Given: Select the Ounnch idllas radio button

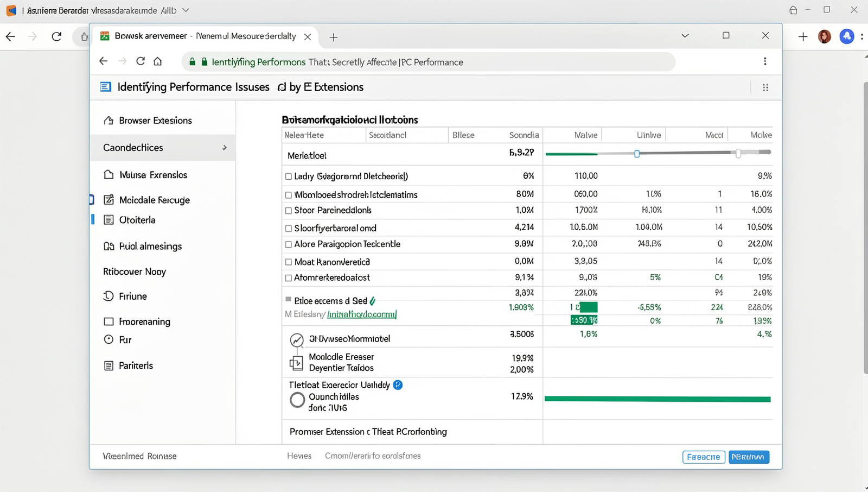Looking at the screenshot, I should coord(297,400).
